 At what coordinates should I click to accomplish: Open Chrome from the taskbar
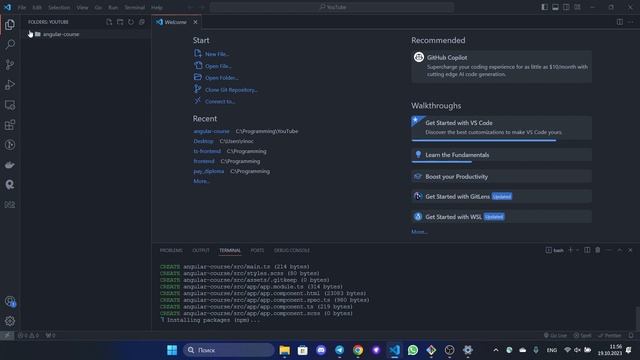tap(358, 350)
